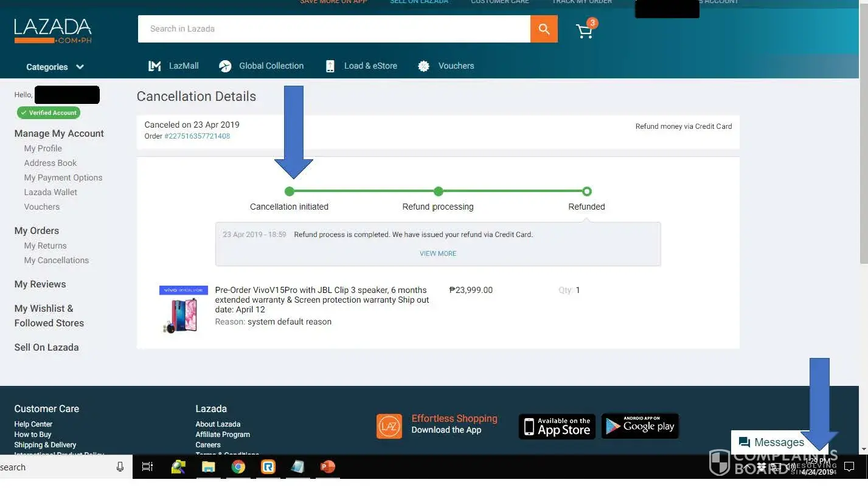Go to My Cancellations

pyautogui.click(x=57, y=260)
